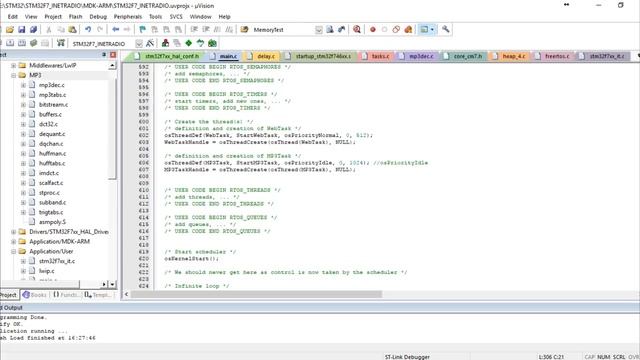Screen dimensions: 640x360
Task: Open file with the folder toolbar icon
Action: 10,29
